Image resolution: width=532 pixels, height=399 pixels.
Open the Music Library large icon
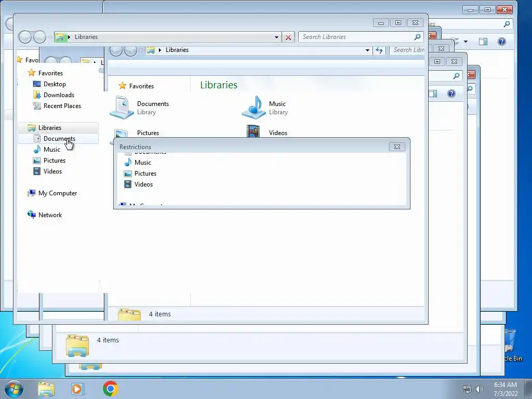(x=254, y=107)
